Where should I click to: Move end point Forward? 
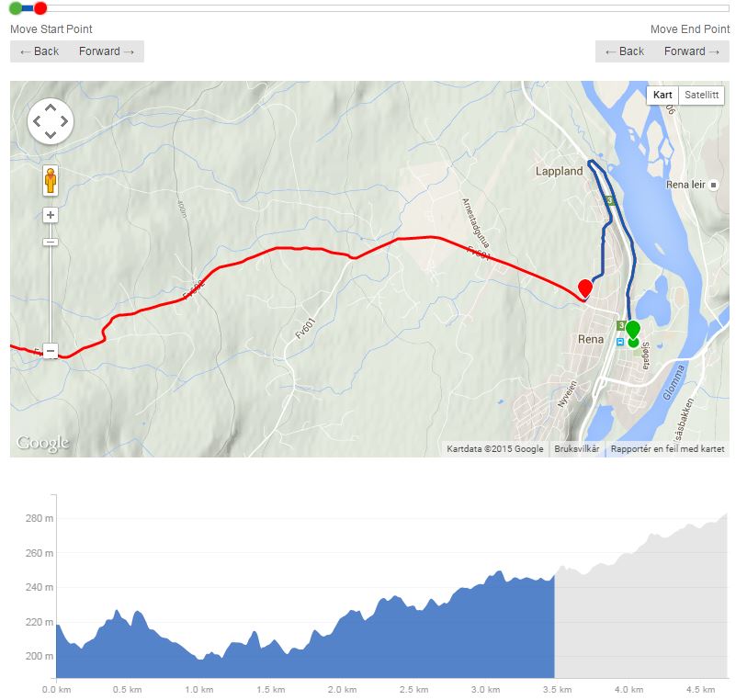click(692, 51)
